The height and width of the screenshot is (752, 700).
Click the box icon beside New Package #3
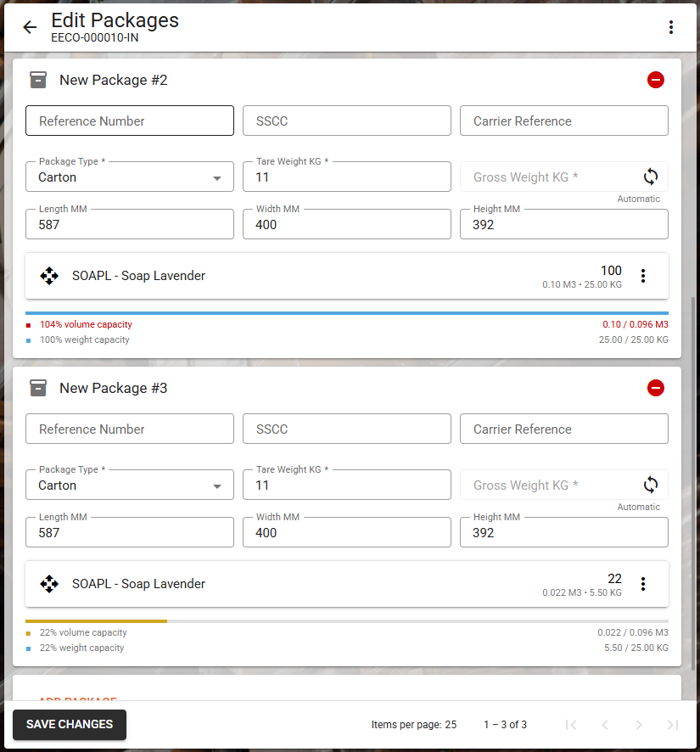pos(38,388)
